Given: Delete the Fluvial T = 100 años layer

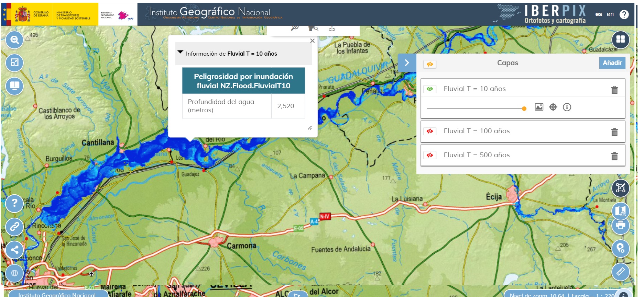Looking at the screenshot, I should click(614, 132).
